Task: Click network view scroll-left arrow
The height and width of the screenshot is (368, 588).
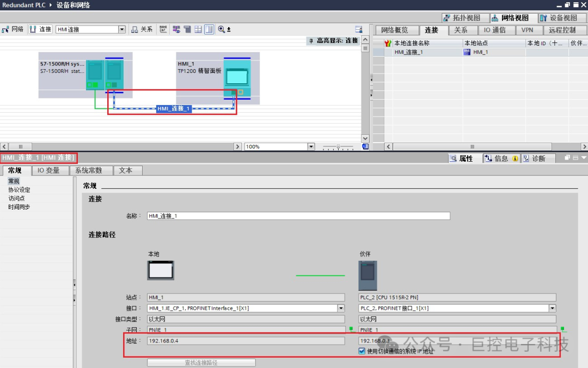Action: (4, 146)
